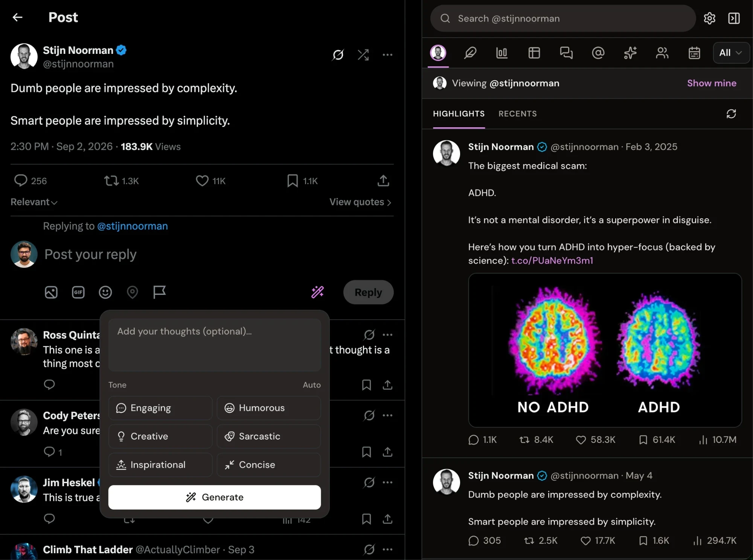The image size is (753, 560).
Task: Bookmark the post with 1.1K bookmarks
Action: point(302,181)
